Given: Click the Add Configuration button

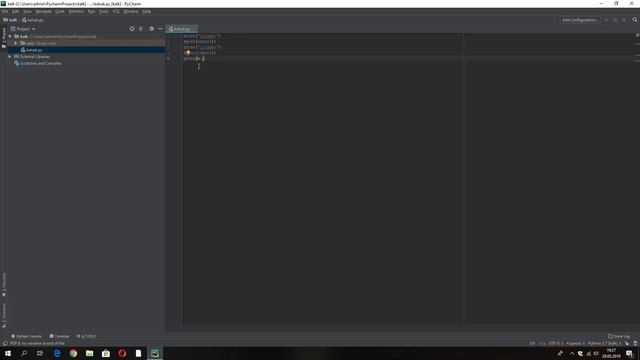Looking at the screenshot, I should (x=580, y=20).
